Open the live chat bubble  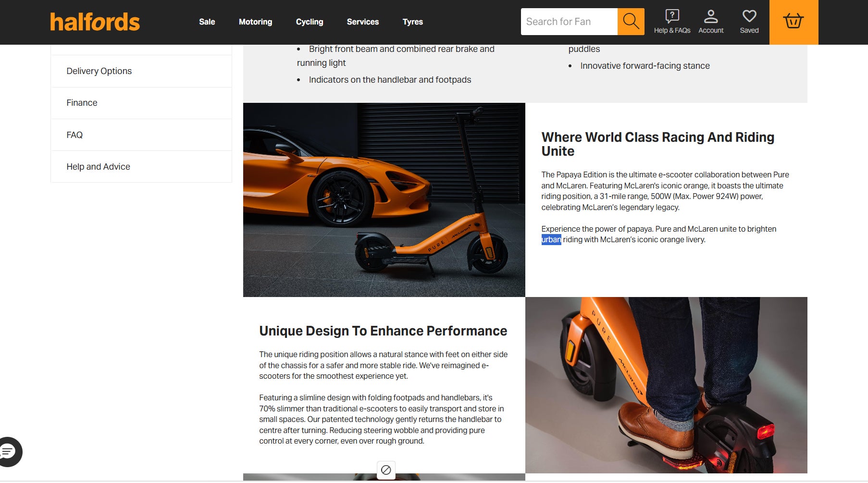tap(9, 452)
